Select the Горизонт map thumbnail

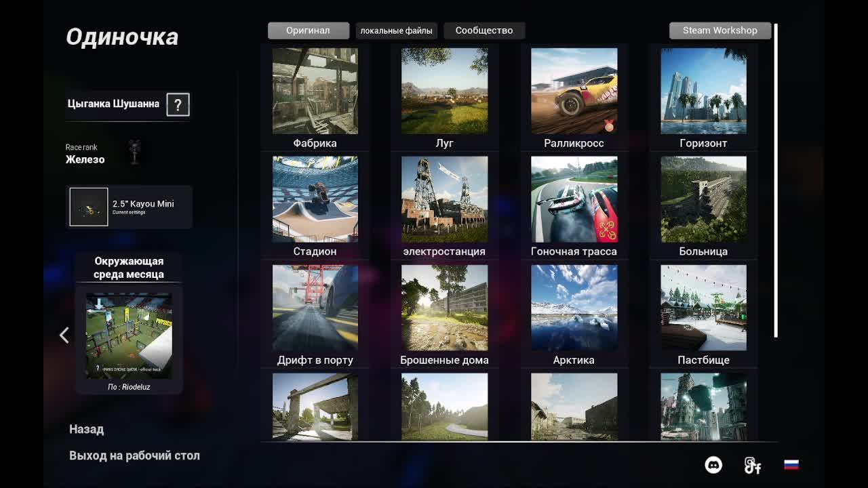(703, 91)
